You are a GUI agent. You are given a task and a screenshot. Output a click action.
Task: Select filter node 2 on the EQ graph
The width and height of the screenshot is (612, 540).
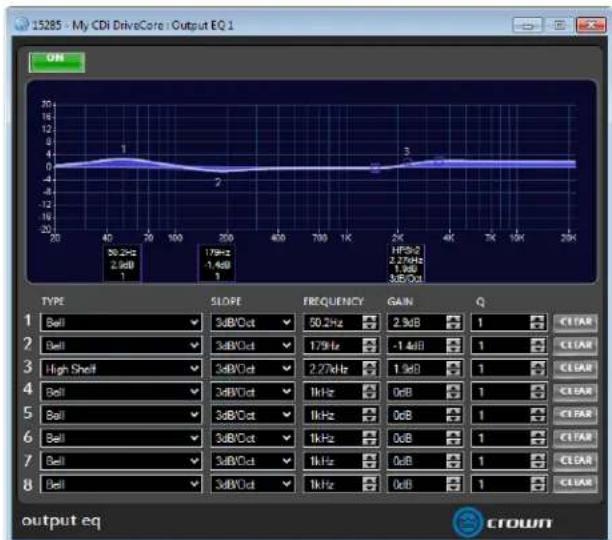point(218,182)
